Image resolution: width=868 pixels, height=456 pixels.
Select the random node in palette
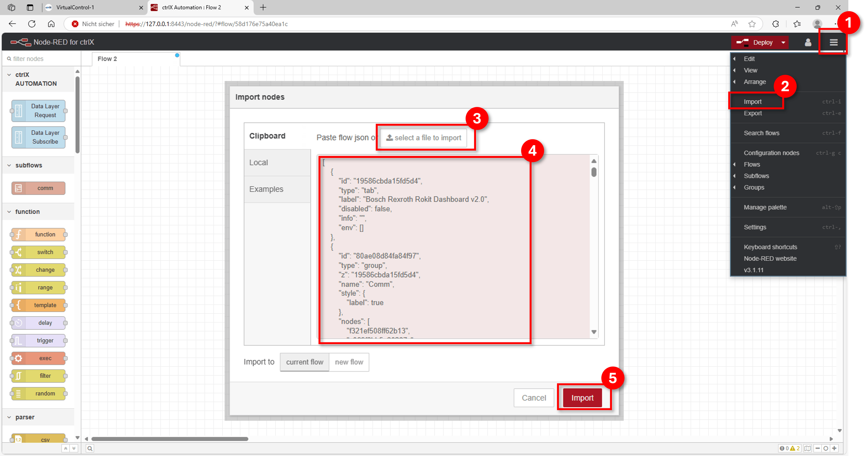[38, 394]
